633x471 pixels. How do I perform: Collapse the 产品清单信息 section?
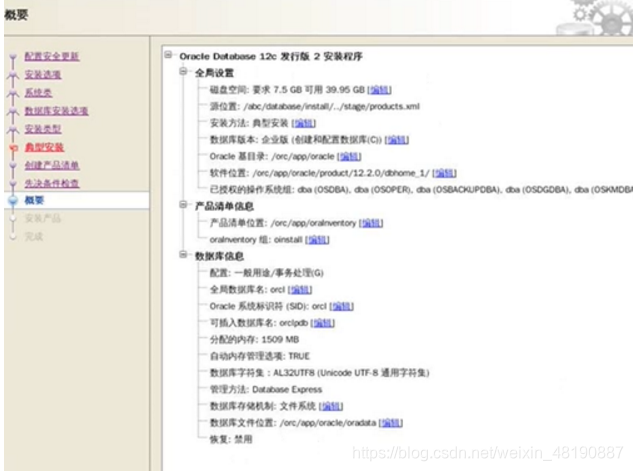(x=183, y=205)
